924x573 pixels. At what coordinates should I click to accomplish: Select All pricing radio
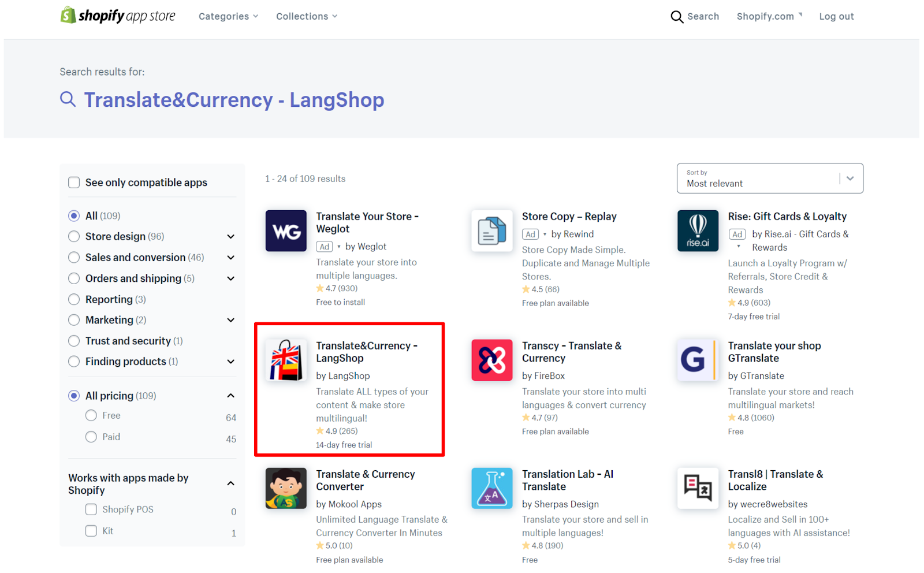pyautogui.click(x=74, y=396)
